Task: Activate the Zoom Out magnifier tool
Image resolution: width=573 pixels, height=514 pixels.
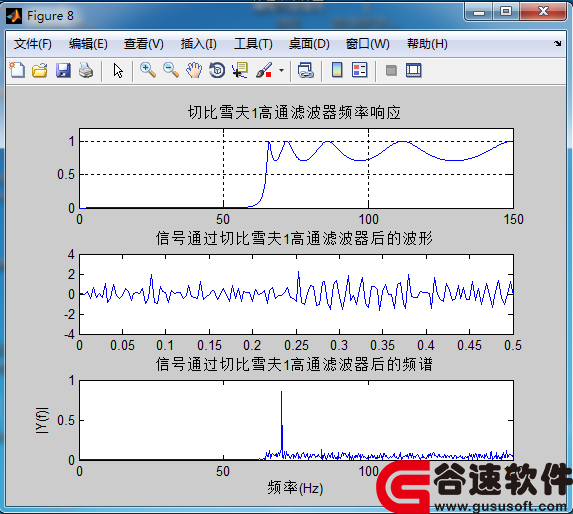Action: click(171, 70)
